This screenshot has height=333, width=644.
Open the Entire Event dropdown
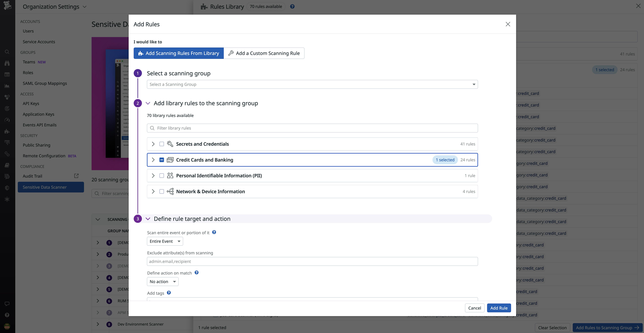[x=165, y=241]
